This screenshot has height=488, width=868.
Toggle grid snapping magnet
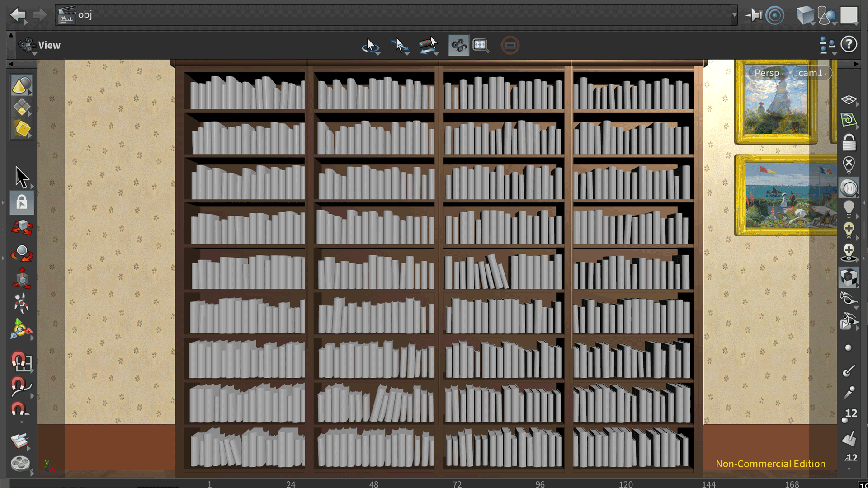tap(21, 361)
